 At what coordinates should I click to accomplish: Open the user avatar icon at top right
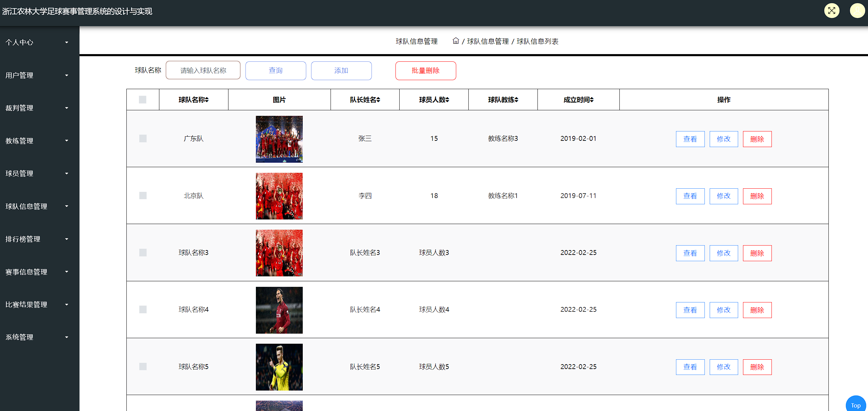click(857, 11)
